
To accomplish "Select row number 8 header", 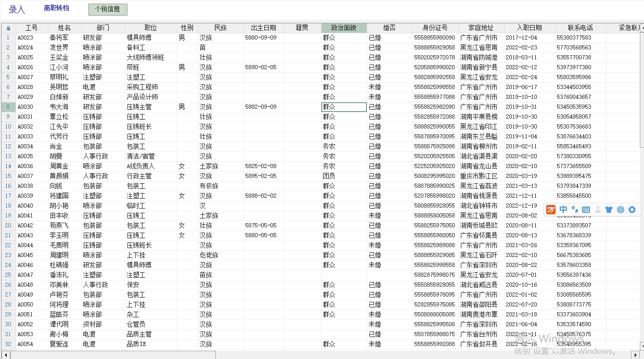I will click(8, 107).
